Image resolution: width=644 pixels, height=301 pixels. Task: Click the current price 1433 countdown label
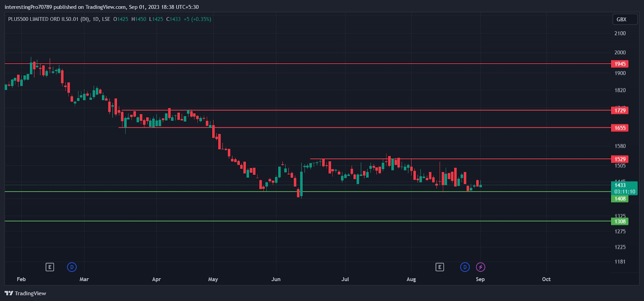(624, 189)
